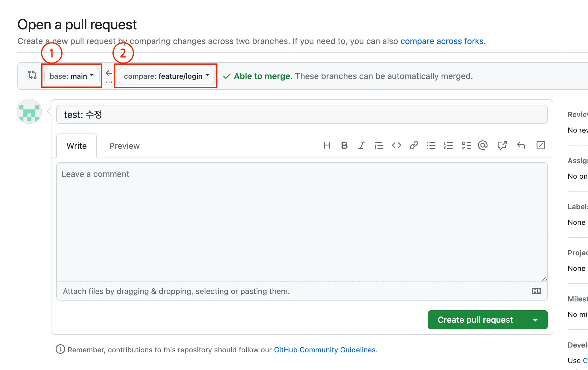The width and height of the screenshot is (588, 370).
Task: Insert a saved reply
Action: (521, 145)
